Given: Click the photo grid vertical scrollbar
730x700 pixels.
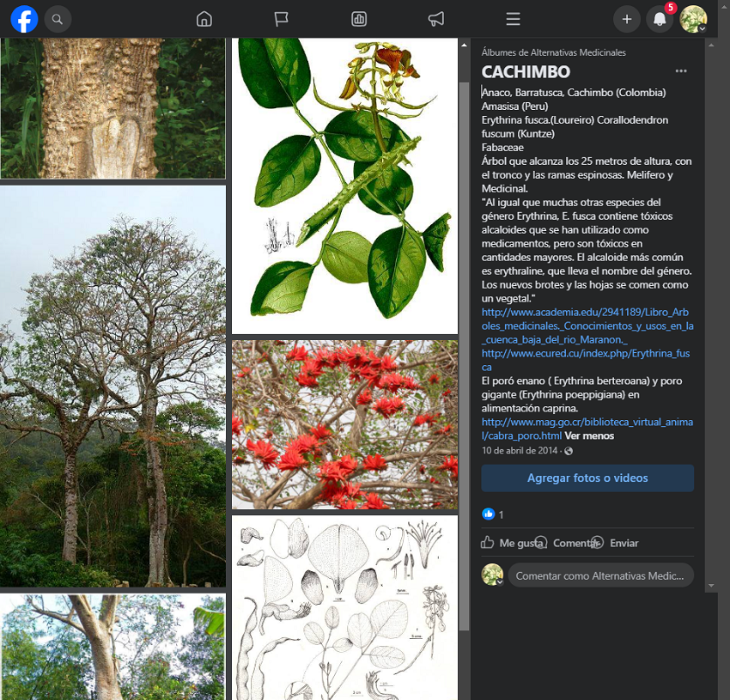Looking at the screenshot, I should click(465, 344).
